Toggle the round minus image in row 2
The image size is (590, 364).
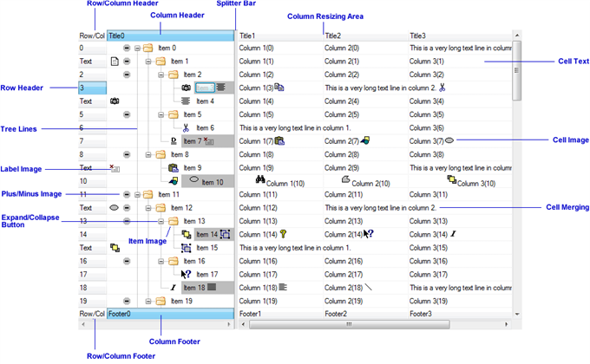pyautogui.click(x=127, y=75)
